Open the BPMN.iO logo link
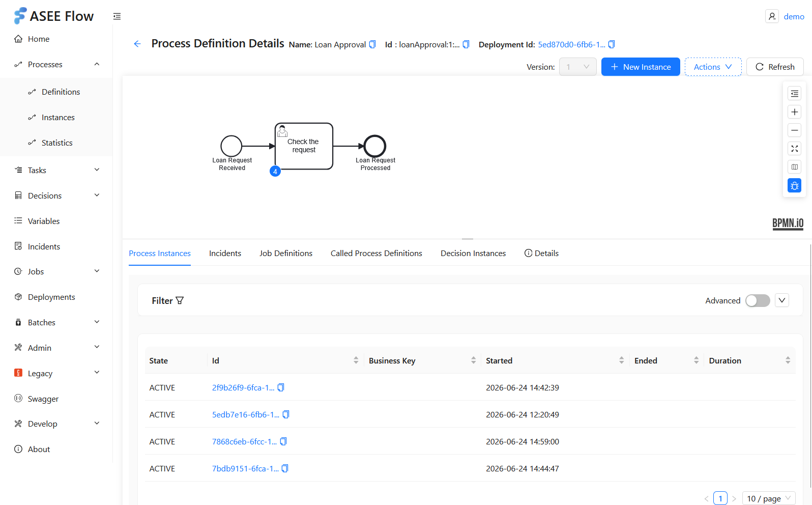The width and height of the screenshot is (812, 505). (x=788, y=223)
